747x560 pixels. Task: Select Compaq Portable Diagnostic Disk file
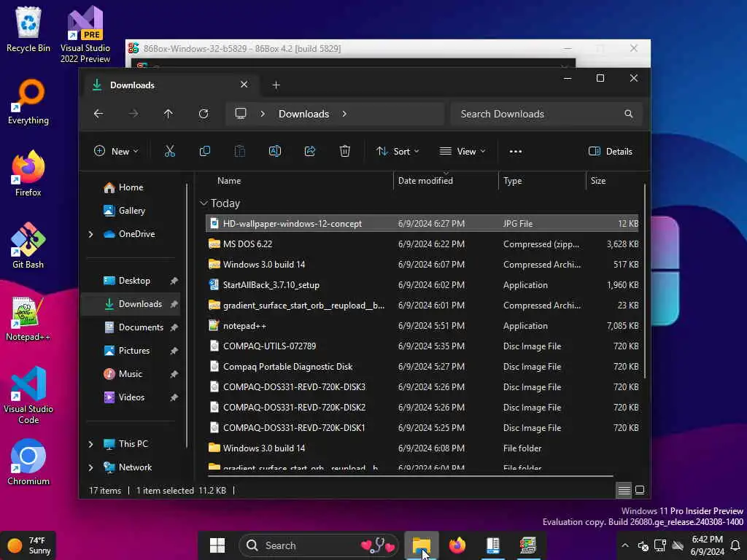pyautogui.click(x=422, y=367)
